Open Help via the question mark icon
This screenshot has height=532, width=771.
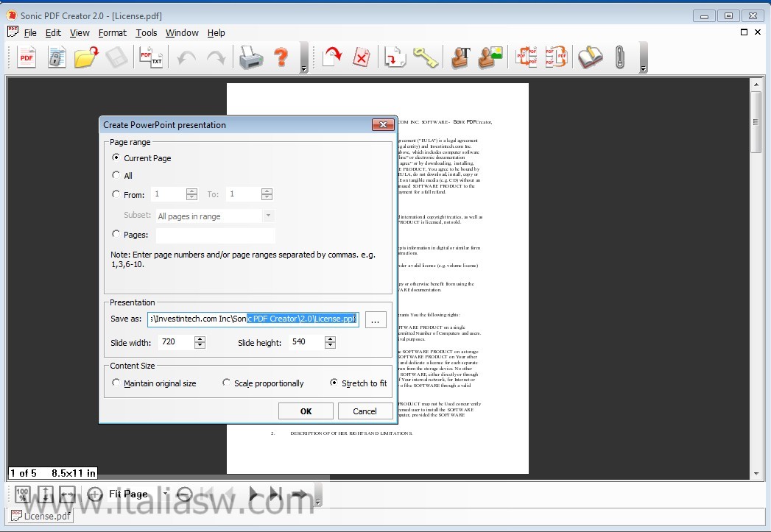coord(281,57)
